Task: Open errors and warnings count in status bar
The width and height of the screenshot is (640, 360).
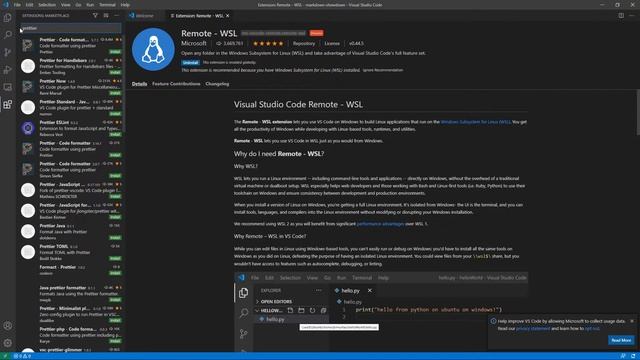Action: pos(22,356)
